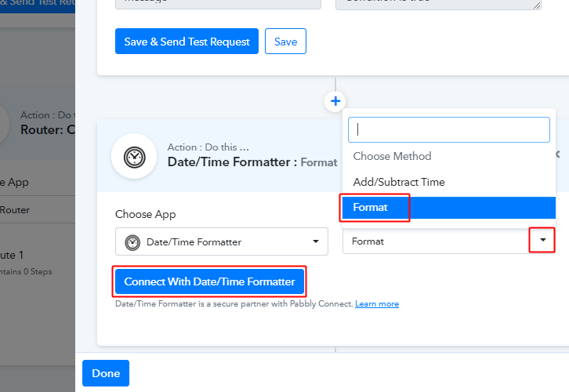Click the Router entry in background sidebar

click(15, 210)
